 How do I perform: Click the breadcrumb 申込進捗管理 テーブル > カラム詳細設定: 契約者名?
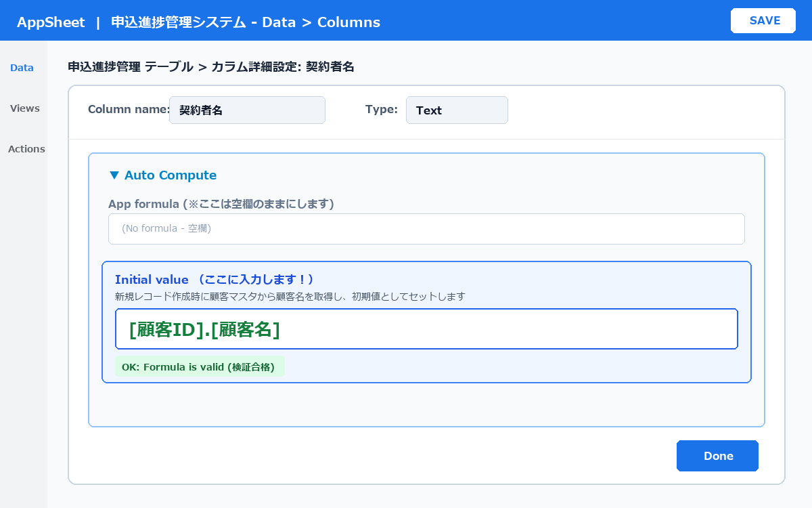pos(211,67)
